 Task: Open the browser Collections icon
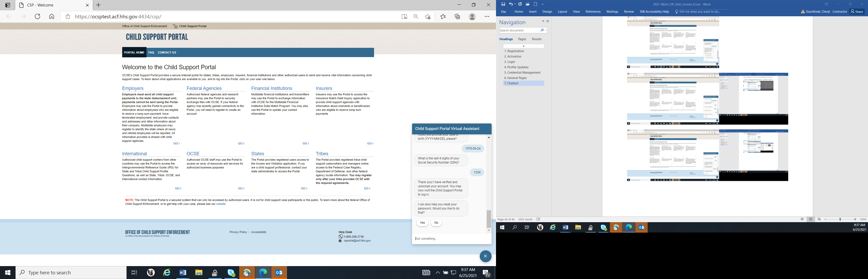pyautogui.click(x=457, y=17)
